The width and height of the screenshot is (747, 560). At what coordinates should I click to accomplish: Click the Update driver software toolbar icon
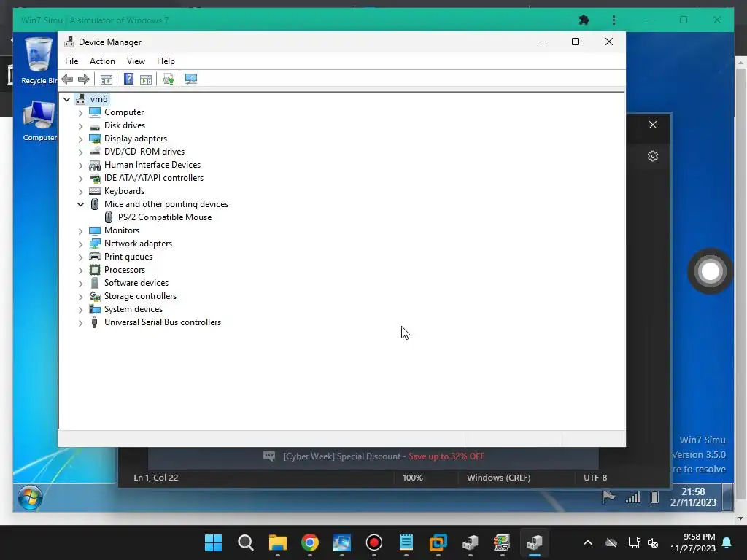[x=168, y=79]
